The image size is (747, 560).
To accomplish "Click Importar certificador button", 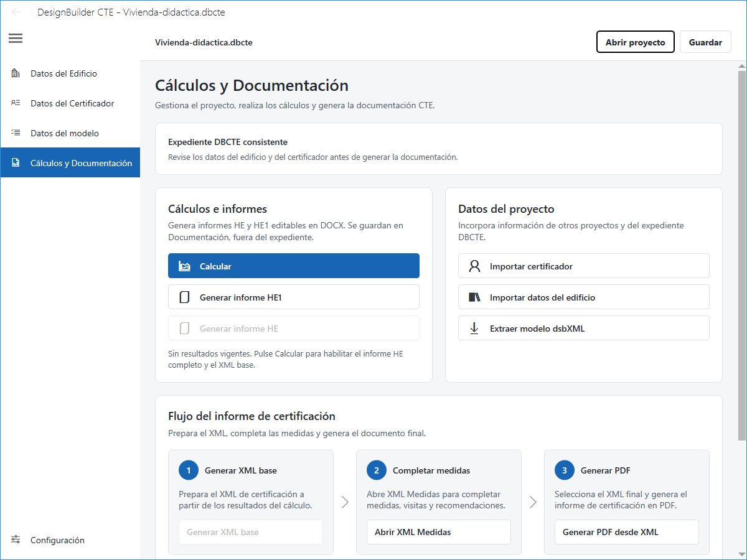I will 584,266.
